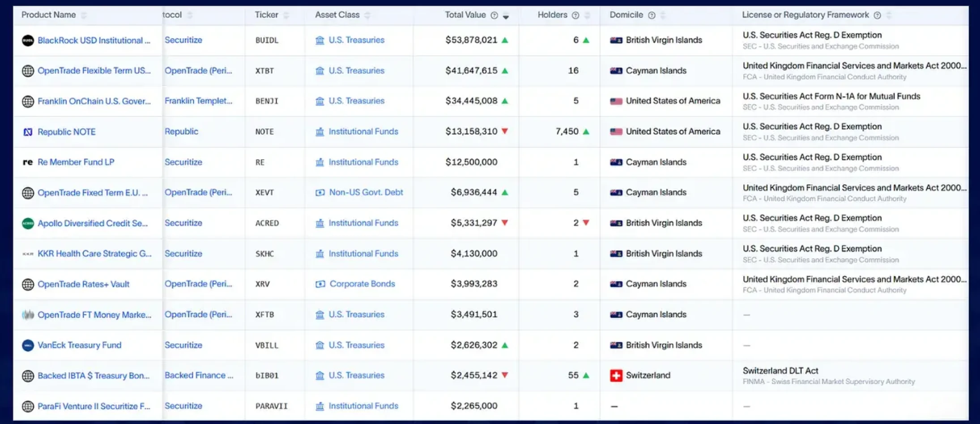This screenshot has width=980, height=424.
Task: Sort by the Asset Class column arrows
Action: pos(367,15)
